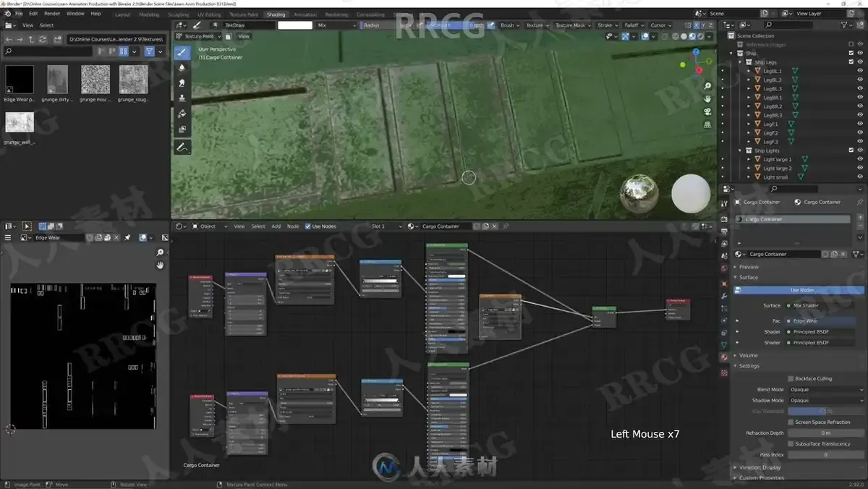The image size is (868, 489).
Task: Select material preview shading mode sphere
Action: [x=692, y=36]
